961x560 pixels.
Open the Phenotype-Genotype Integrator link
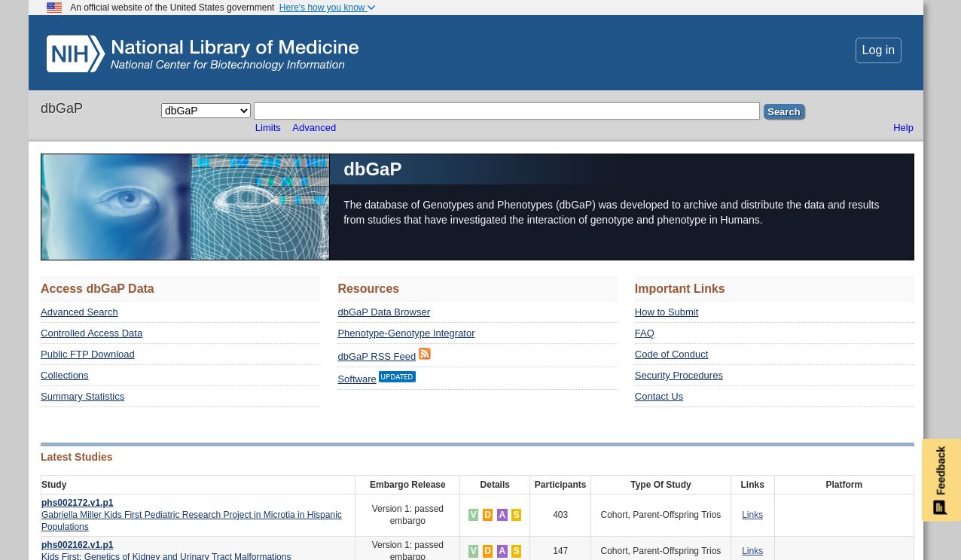pyautogui.click(x=406, y=333)
